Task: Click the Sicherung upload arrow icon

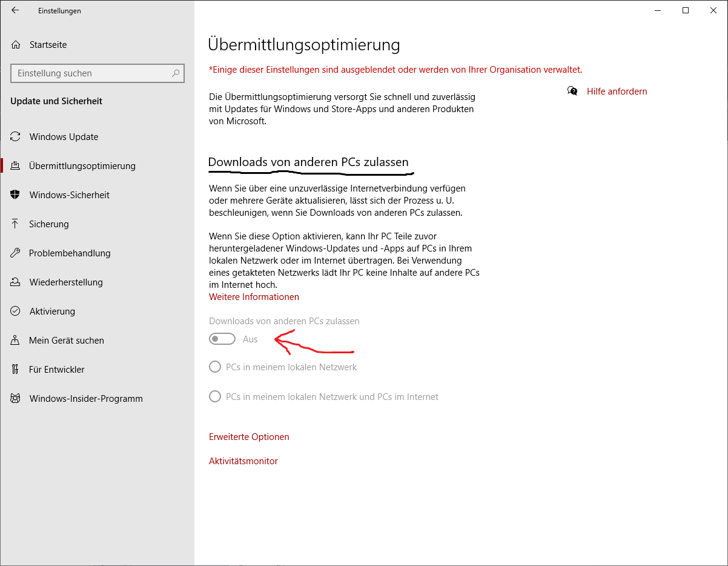Action: (x=16, y=224)
